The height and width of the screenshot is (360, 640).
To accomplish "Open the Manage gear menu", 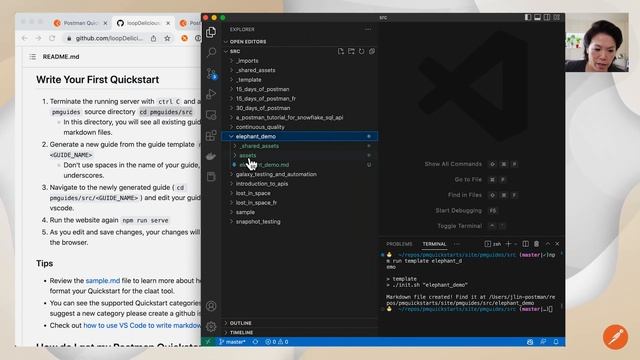I will (x=211, y=326).
